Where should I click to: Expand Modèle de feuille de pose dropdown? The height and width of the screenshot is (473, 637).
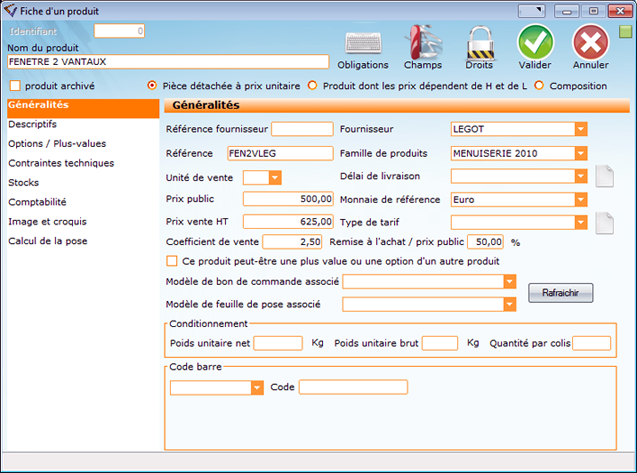(509, 304)
